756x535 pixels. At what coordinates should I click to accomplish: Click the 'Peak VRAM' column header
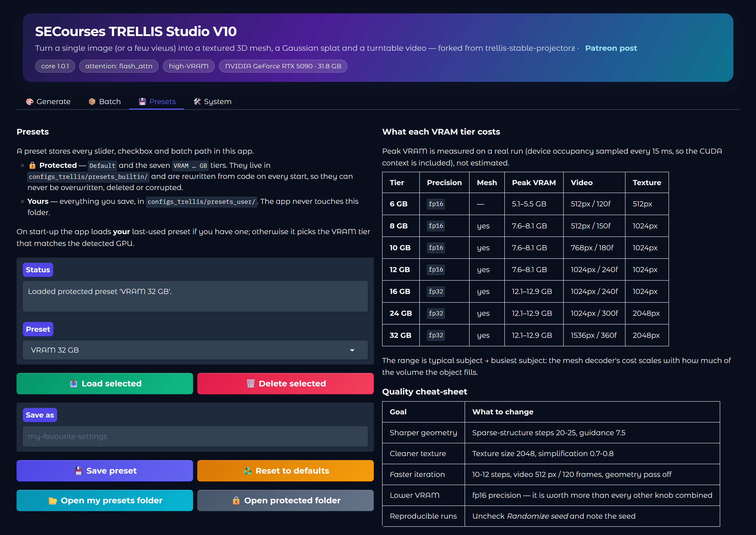coord(534,183)
